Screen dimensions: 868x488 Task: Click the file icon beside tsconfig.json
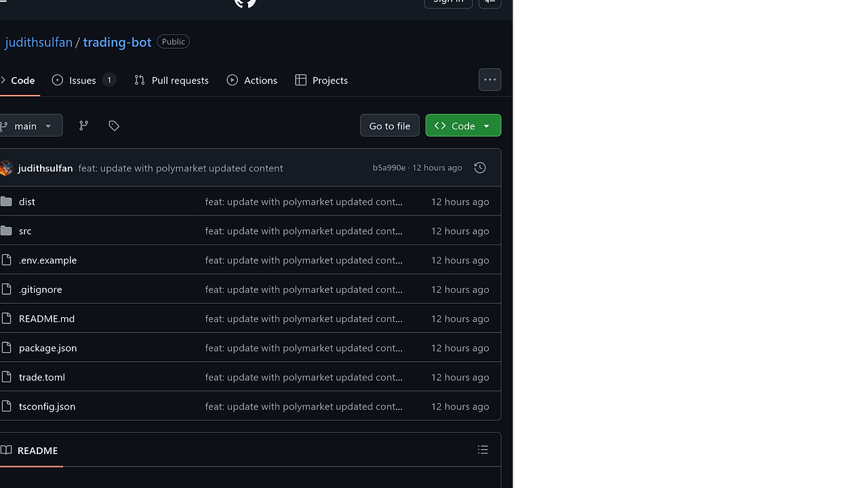pyautogui.click(x=6, y=406)
